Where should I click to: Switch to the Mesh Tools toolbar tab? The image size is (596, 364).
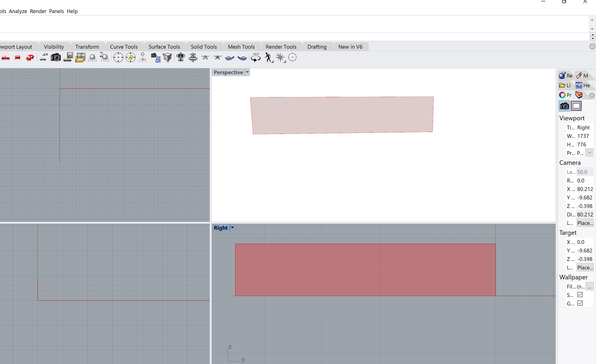241,47
